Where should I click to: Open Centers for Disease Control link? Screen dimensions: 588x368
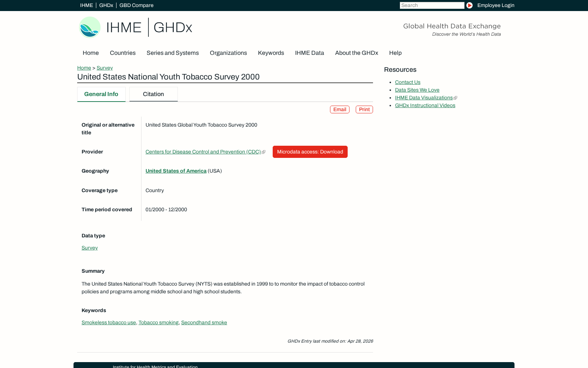click(203, 152)
